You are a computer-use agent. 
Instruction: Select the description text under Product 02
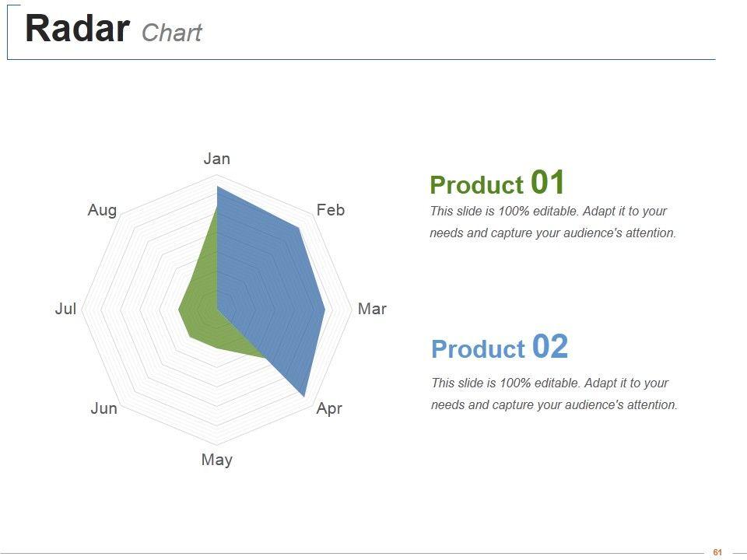554,394
